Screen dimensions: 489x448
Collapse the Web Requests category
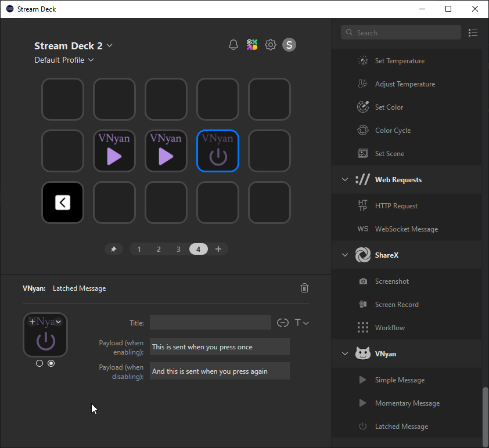(345, 179)
